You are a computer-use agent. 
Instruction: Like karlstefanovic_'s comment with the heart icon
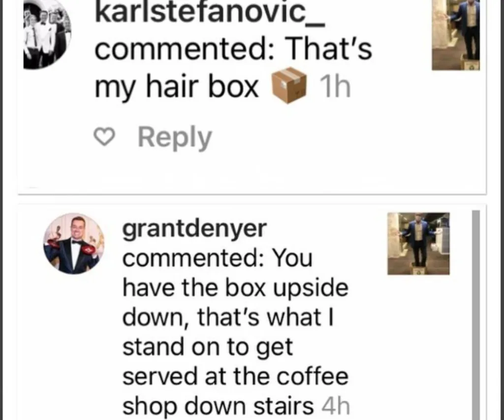[104, 137]
